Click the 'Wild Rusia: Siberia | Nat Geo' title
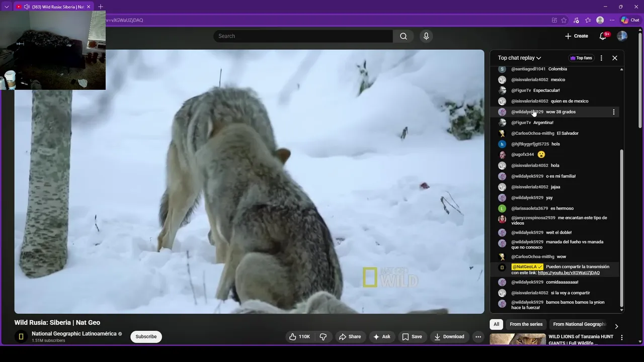Viewport: 644px width, 362px height. [x=57, y=323]
